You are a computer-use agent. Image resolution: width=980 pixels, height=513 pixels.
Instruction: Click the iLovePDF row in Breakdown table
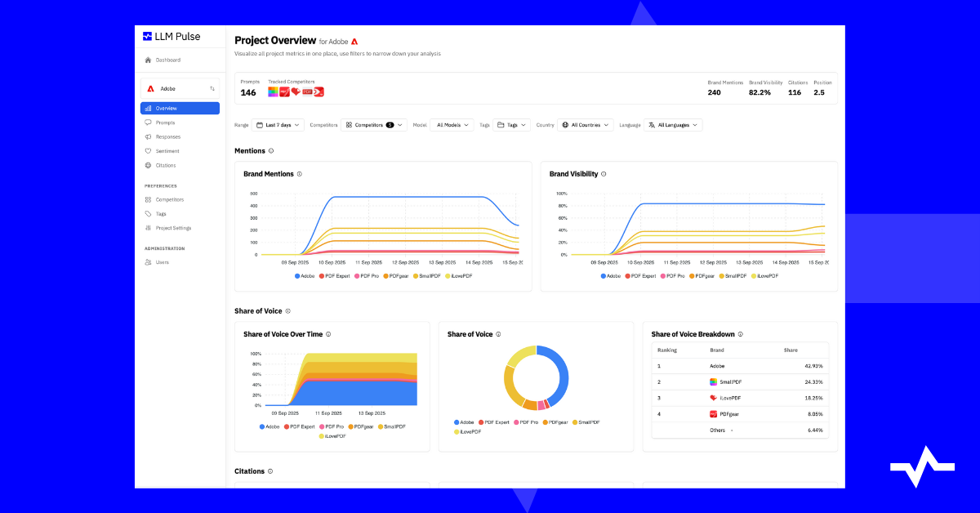pyautogui.click(x=740, y=398)
